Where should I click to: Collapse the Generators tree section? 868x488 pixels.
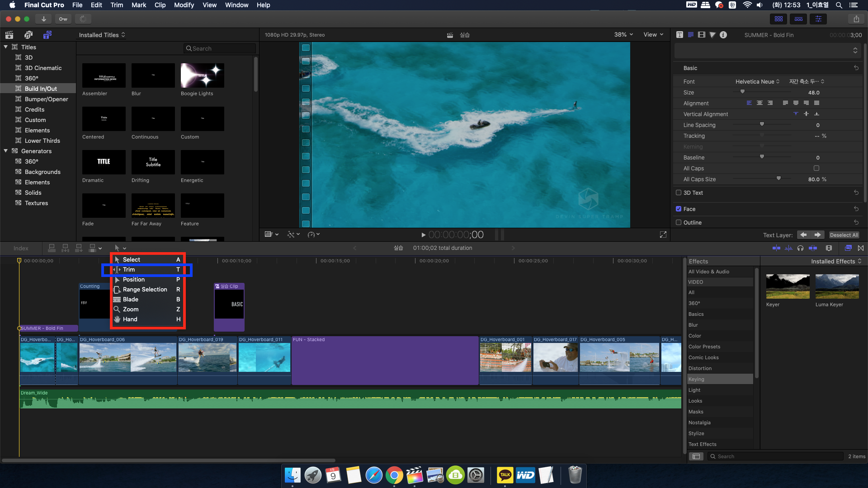click(x=6, y=151)
